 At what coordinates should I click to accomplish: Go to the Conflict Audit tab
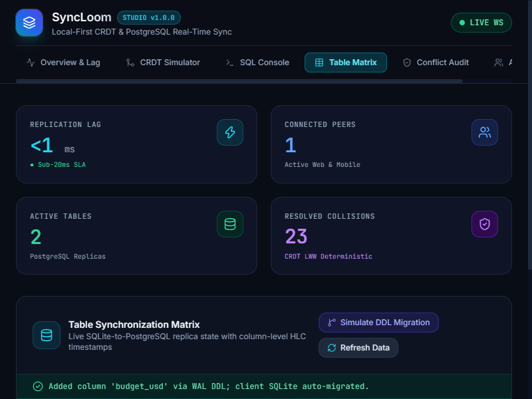[x=436, y=63]
